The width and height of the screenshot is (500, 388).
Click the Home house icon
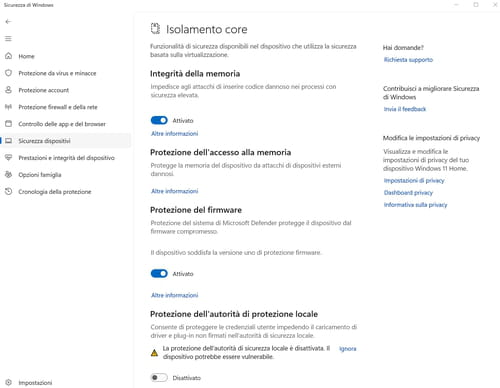pyautogui.click(x=9, y=56)
